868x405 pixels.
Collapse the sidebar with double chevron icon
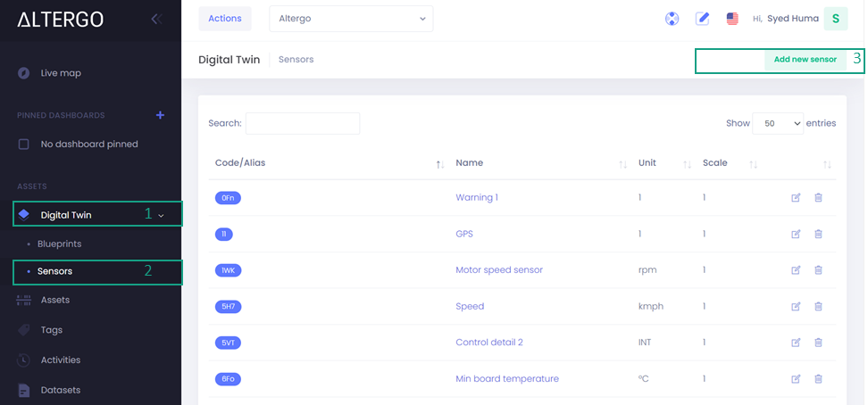(156, 19)
